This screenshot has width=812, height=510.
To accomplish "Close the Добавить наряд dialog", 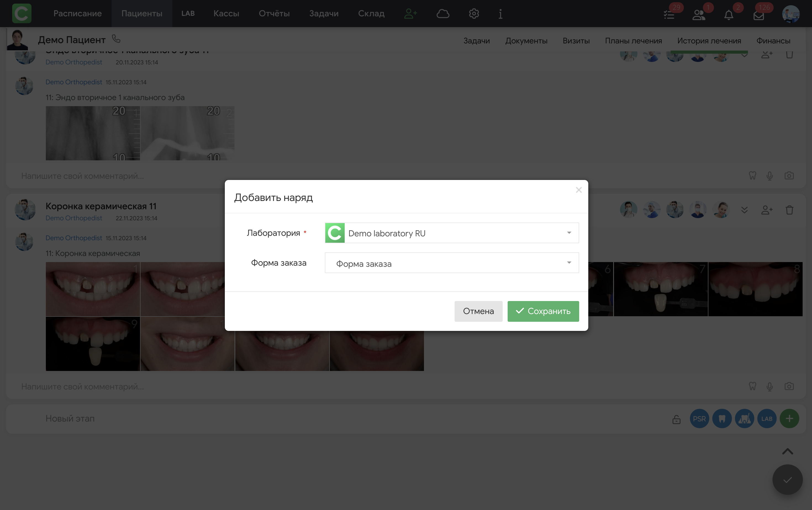I will 579,190.
